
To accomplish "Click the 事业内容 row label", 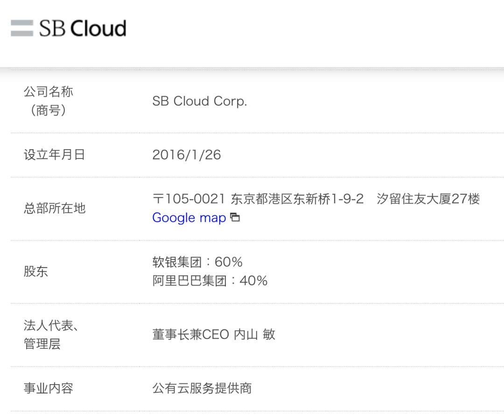I will coord(49,388).
